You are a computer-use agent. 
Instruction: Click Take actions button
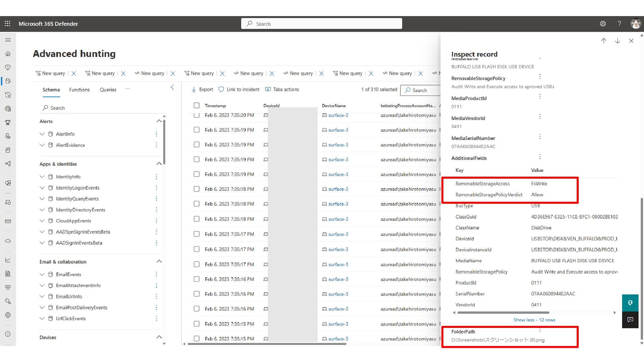[282, 89]
